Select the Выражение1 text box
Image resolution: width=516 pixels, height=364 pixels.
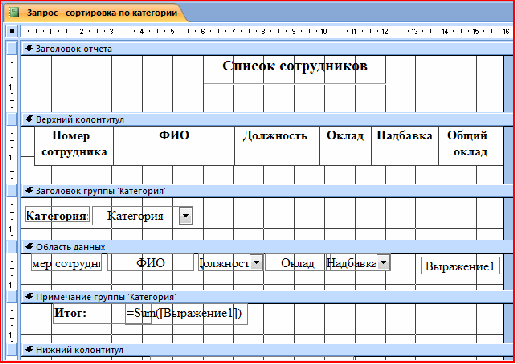tap(459, 266)
